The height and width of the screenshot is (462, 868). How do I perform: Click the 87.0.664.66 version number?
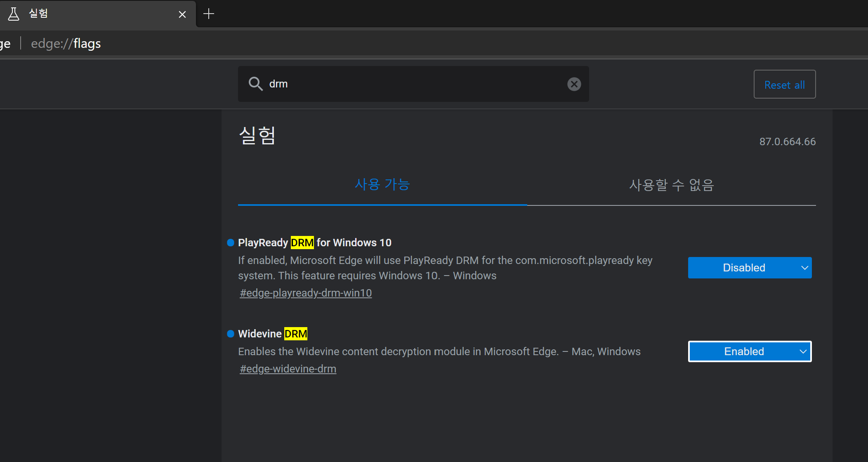787,141
